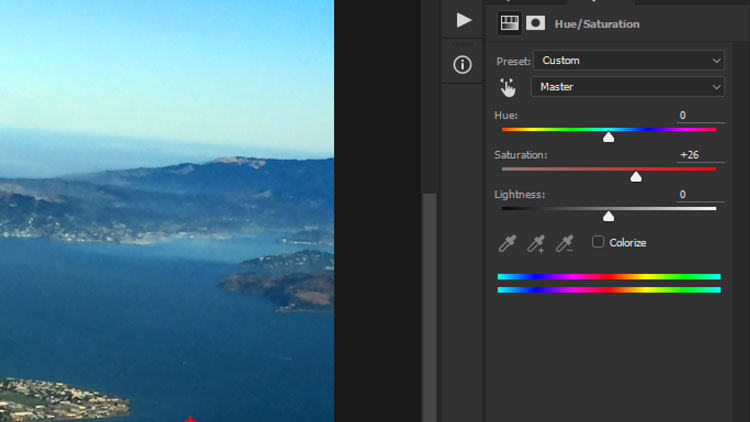Viewport: 750px width, 422px height.
Task: Pick the Subtract from Sample eyedropper
Action: (x=564, y=243)
